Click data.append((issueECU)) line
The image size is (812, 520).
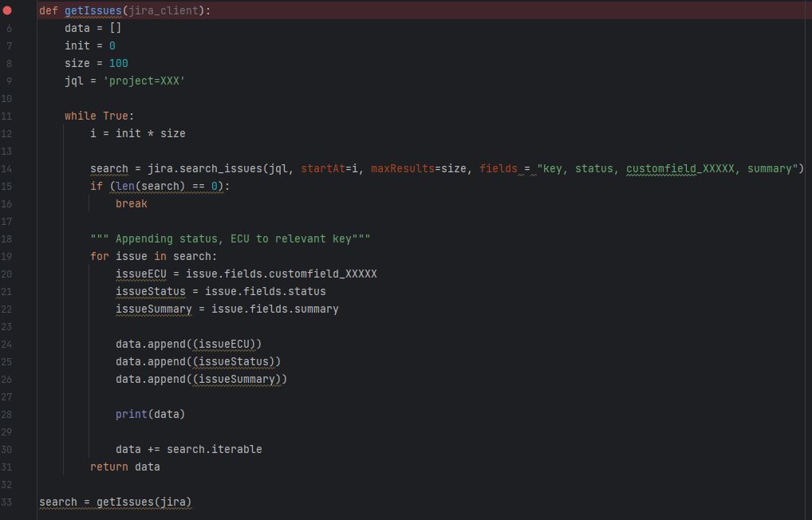coord(189,345)
